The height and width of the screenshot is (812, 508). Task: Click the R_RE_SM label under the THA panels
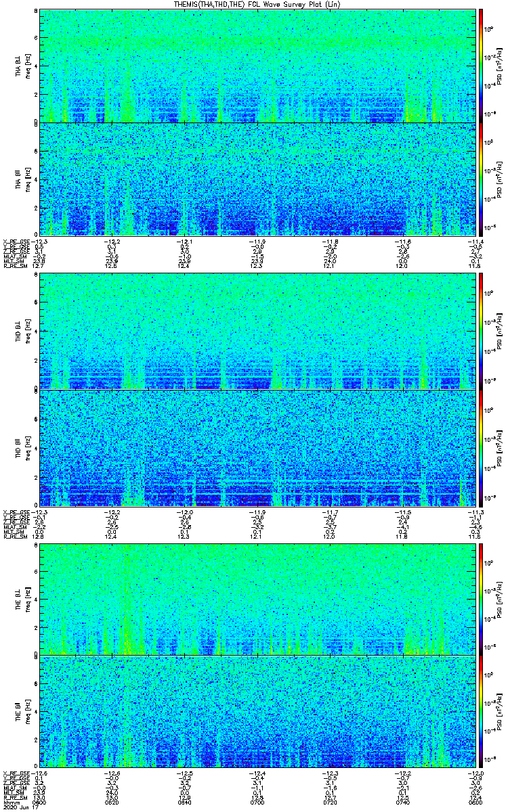tap(14, 266)
